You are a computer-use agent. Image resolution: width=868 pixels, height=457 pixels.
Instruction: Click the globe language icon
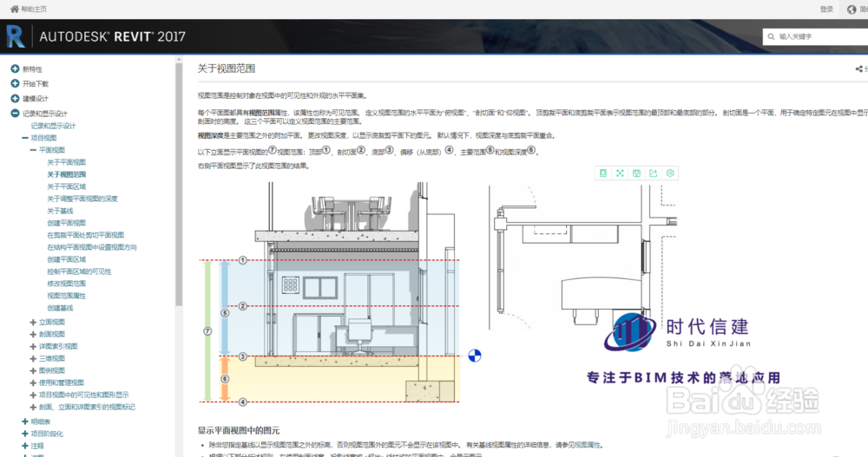[852, 10]
